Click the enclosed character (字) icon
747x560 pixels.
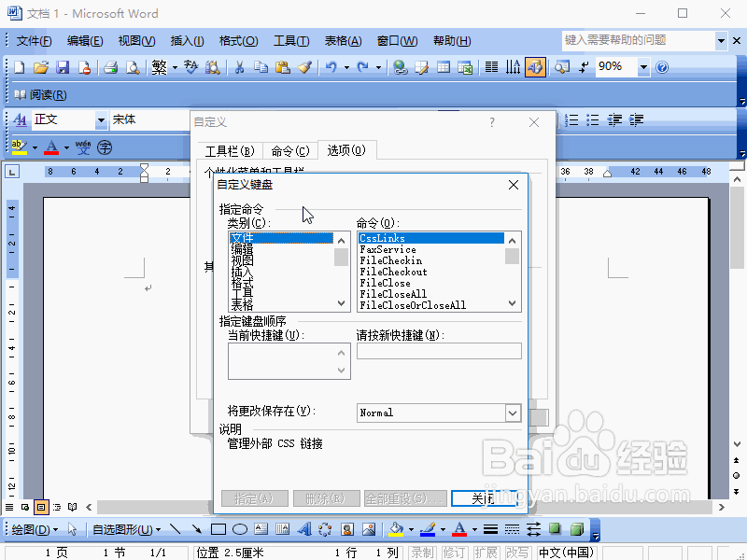pyautogui.click(x=105, y=147)
